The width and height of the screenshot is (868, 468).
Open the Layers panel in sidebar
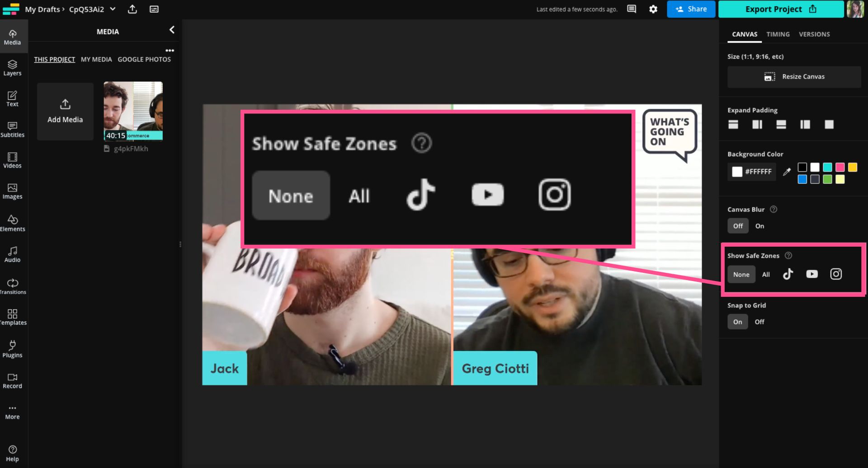12,68
